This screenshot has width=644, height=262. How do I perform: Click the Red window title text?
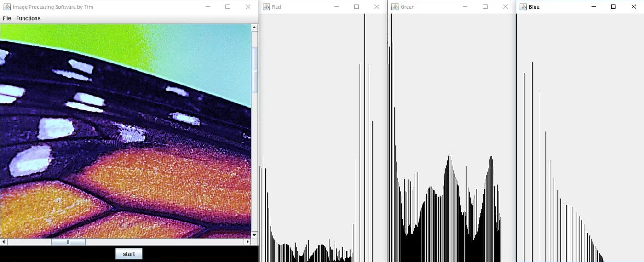(x=276, y=7)
